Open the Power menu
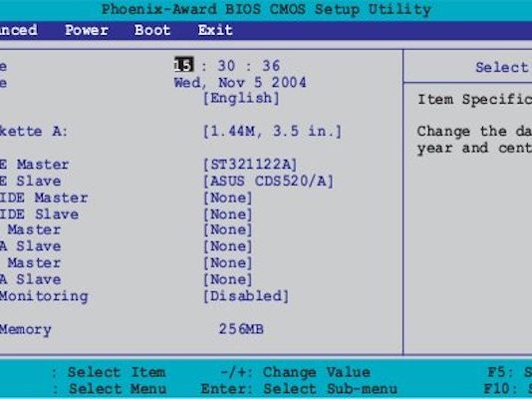Screen dimensions: 532x399 87,30
